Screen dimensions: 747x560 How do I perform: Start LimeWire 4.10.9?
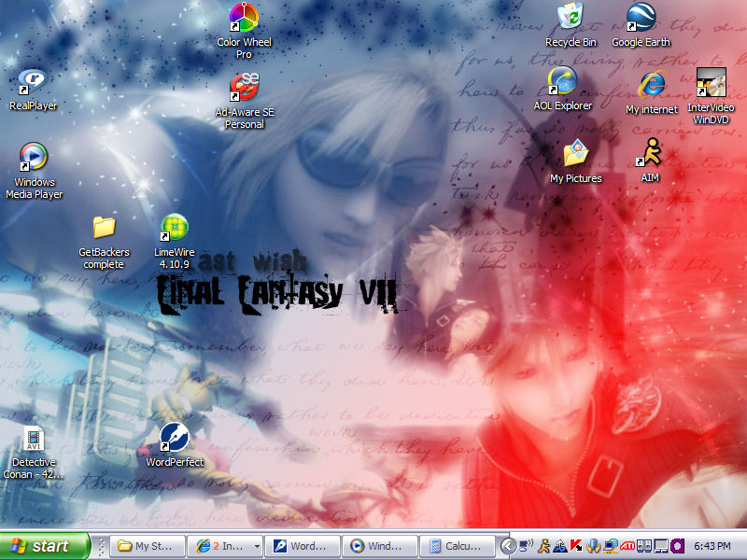174,226
